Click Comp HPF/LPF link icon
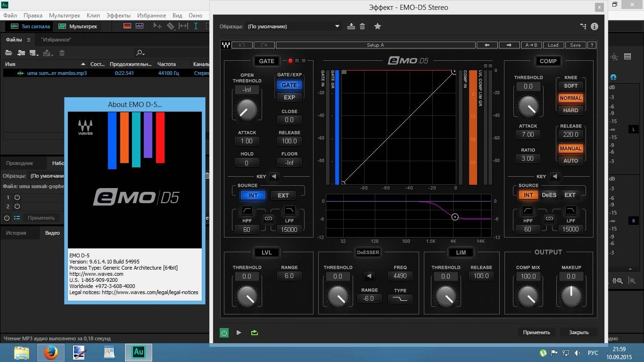 coord(549,219)
